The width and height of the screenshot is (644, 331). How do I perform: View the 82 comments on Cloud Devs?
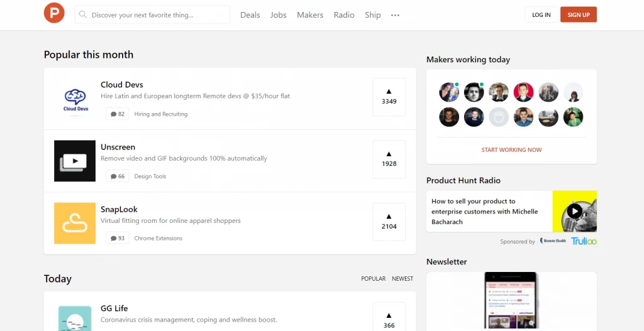tap(118, 114)
